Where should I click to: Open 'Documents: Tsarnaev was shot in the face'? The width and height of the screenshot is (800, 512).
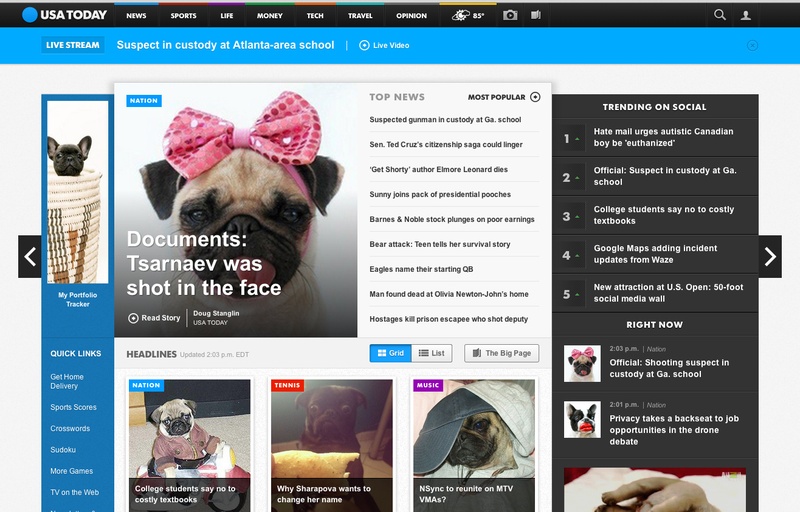coord(204,264)
